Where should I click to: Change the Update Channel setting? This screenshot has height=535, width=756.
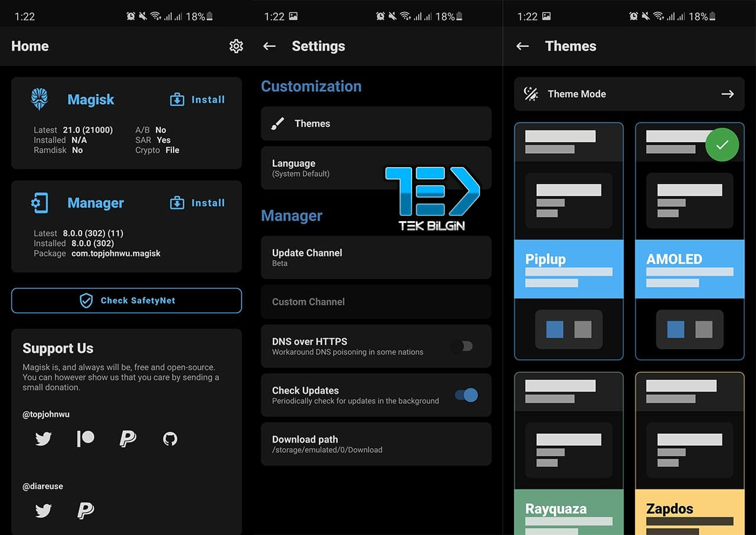pyautogui.click(x=376, y=257)
